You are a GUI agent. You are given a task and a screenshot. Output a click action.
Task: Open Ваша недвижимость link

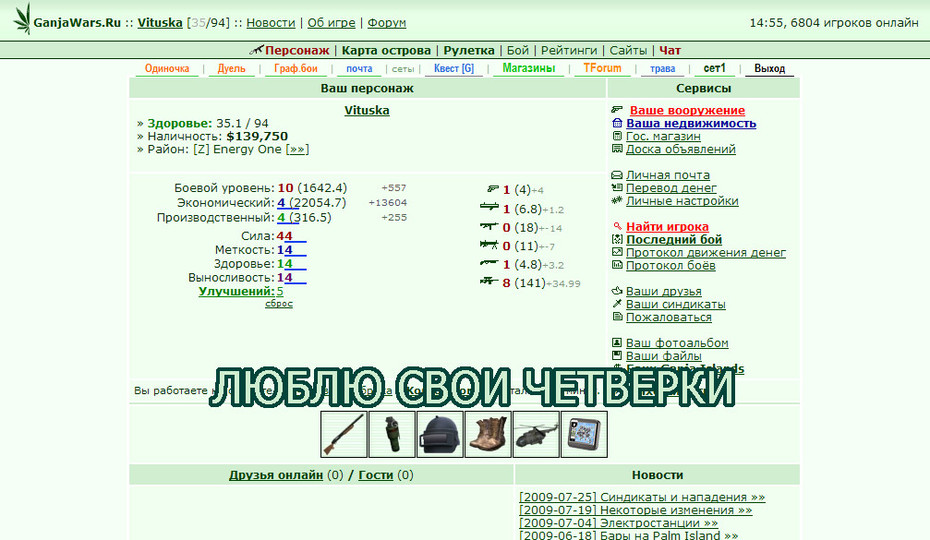tap(691, 123)
